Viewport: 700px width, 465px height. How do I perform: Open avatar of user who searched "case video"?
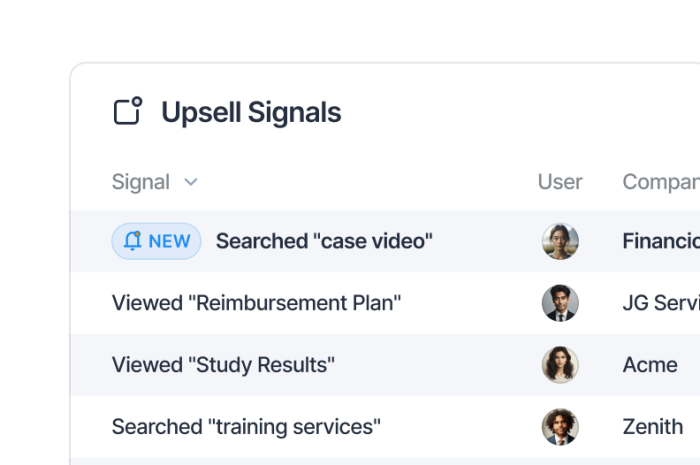560,241
